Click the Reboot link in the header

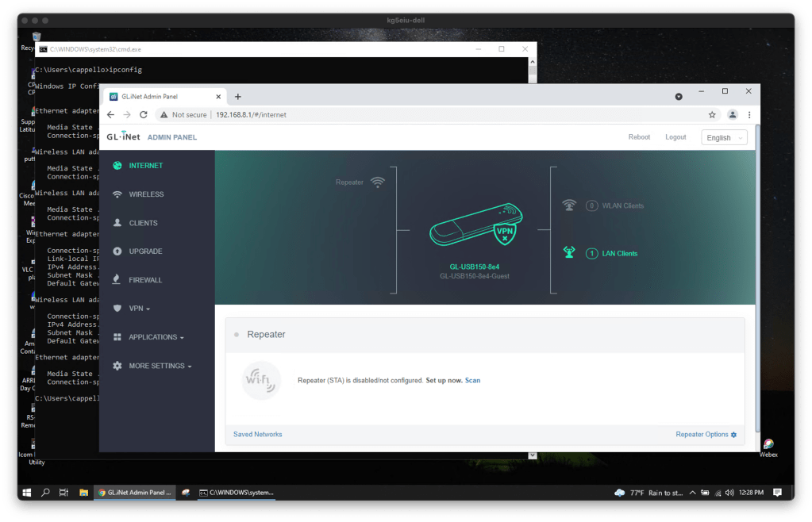639,137
